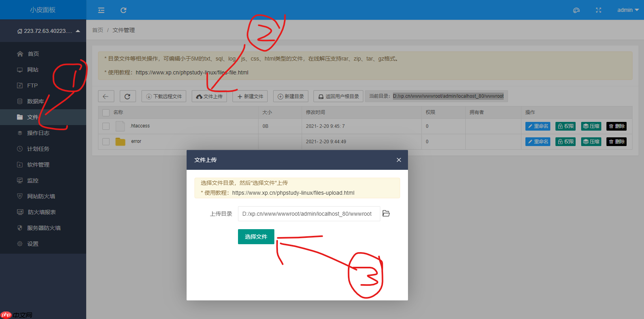The width and height of the screenshot is (644, 319).
Task: Click the 上传目录 path input field
Action: 309,214
